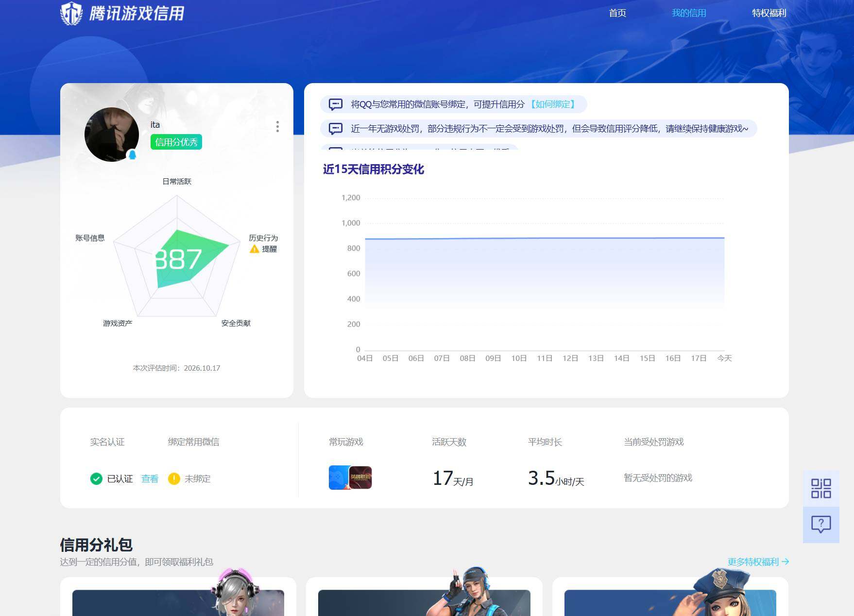This screenshot has width=854, height=616.
Task: Click the yellow exclamation 未绑定 icon
Action: point(174,479)
